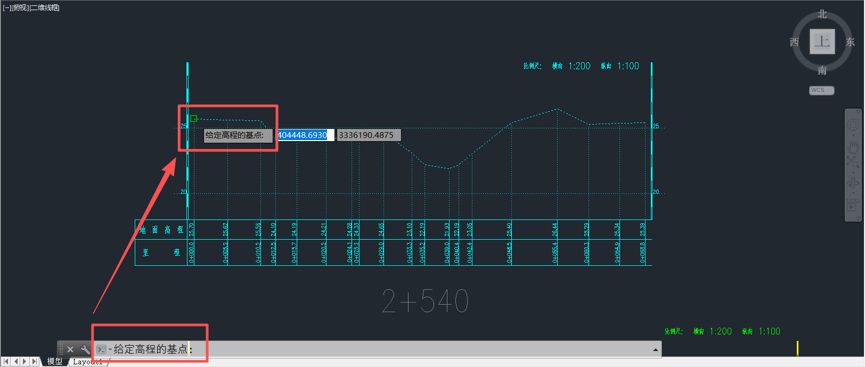The width and height of the screenshot is (865, 367).
Task: Rotate view to east 东 on ViewCube
Action: point(850,42)
